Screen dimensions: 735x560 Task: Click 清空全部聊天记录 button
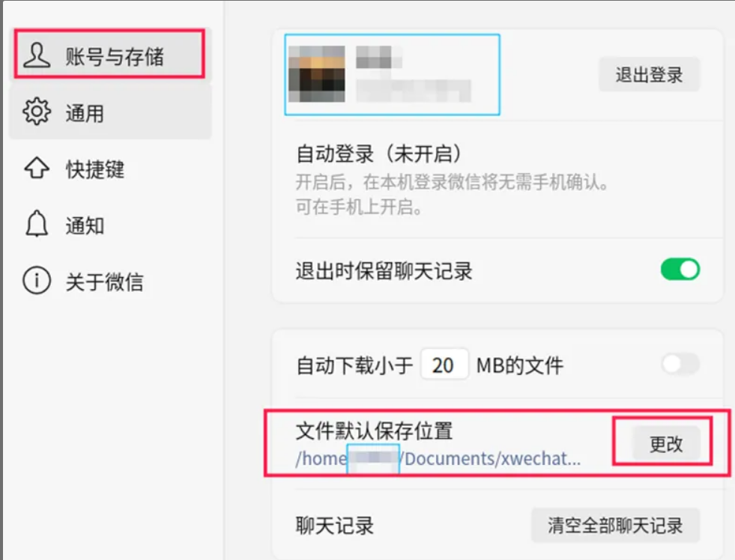click(615, 526)
